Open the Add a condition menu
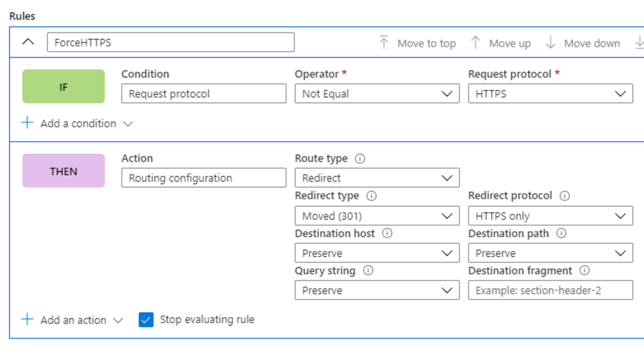 pos(77,123)
